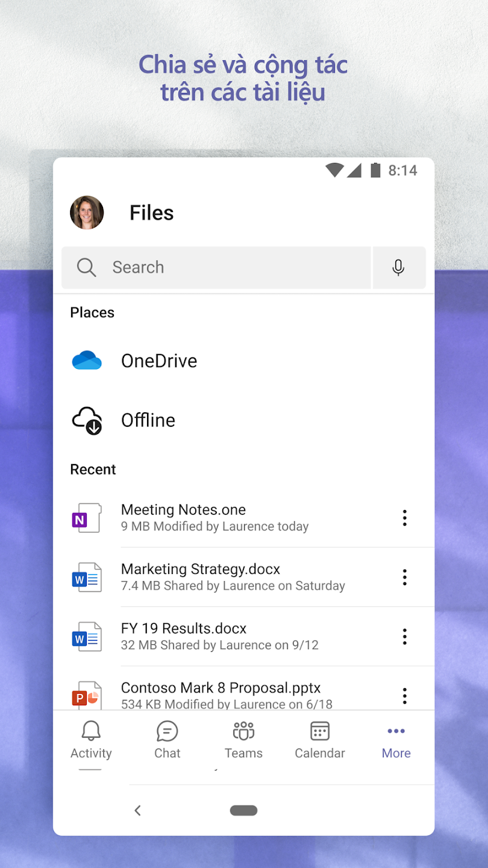Tap '534 KB Modified by Laurence on 6/18'
This screenshot has width=488, height=868.
pyautogui.click(x=227, y=703)
